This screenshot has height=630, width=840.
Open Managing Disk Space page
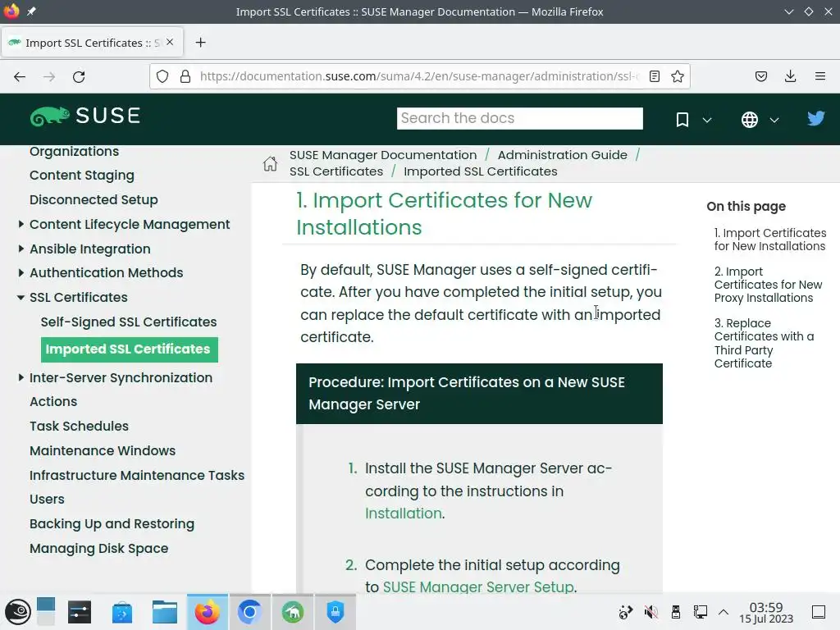(98, 549)
